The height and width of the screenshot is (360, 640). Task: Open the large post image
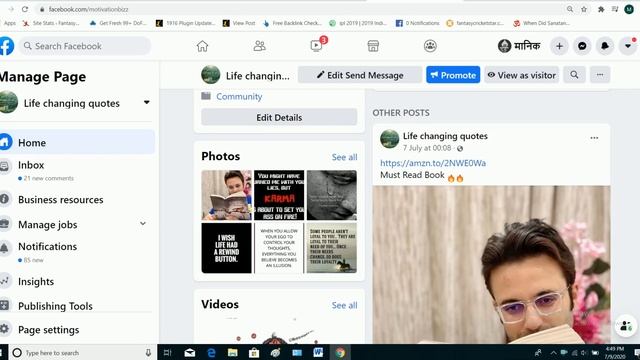pos(491,264)
